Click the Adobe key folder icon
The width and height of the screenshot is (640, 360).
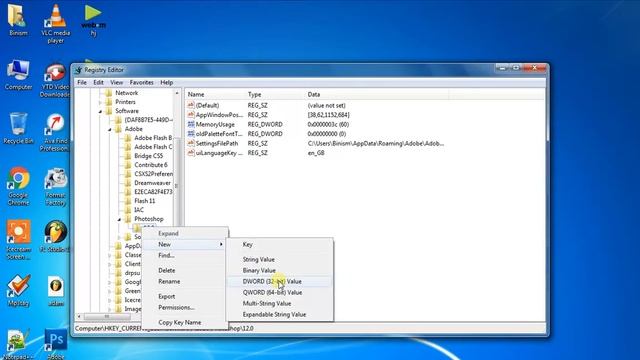coord(118,129)
